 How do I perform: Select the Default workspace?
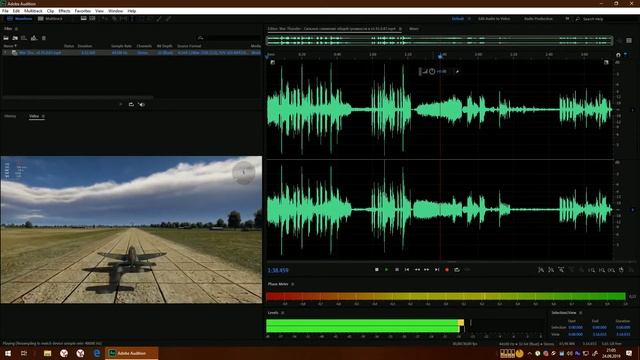click(x=458, y=19)
